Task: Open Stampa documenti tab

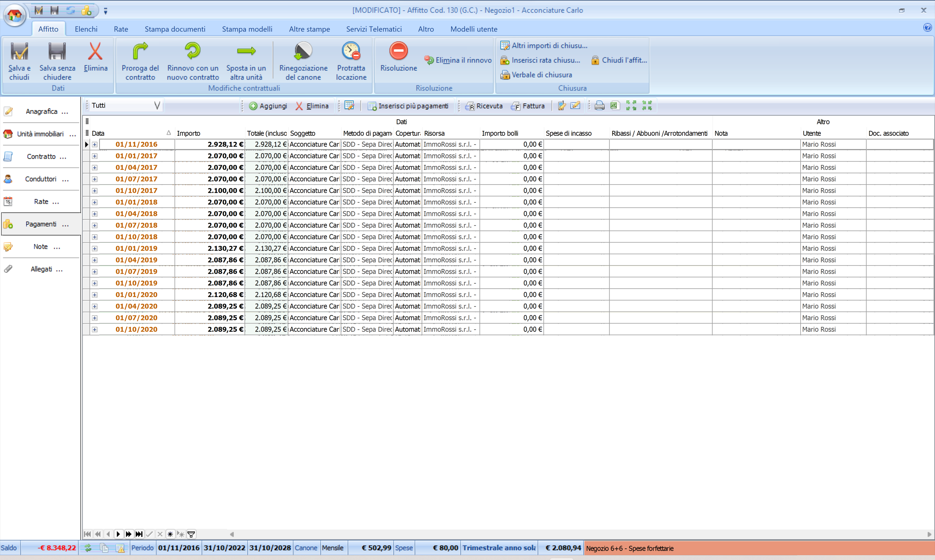Action: click(175, 29)
